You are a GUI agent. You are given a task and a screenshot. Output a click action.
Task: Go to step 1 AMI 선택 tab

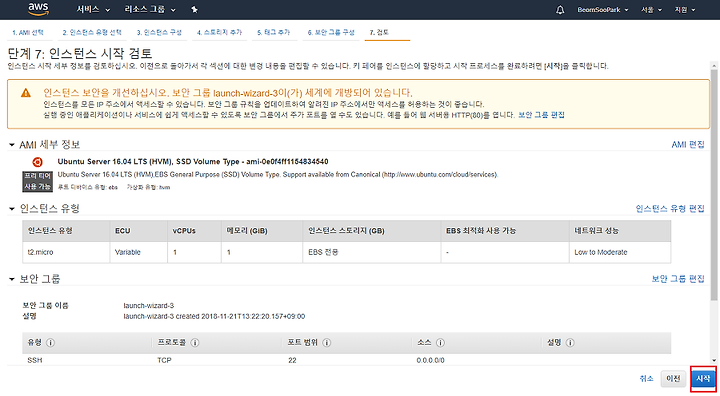[28, 33]
